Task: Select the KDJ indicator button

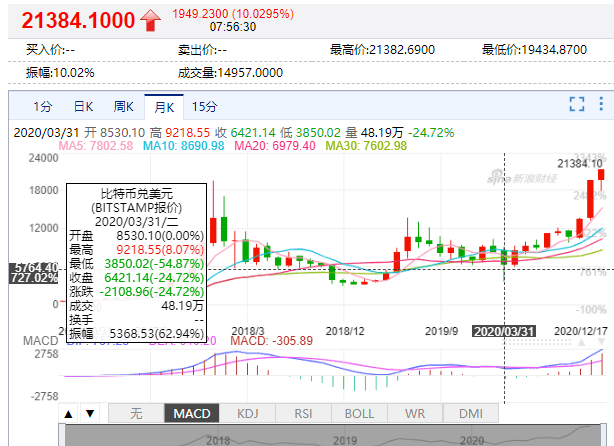Action: pyautogui.click(x=247, y=413)
